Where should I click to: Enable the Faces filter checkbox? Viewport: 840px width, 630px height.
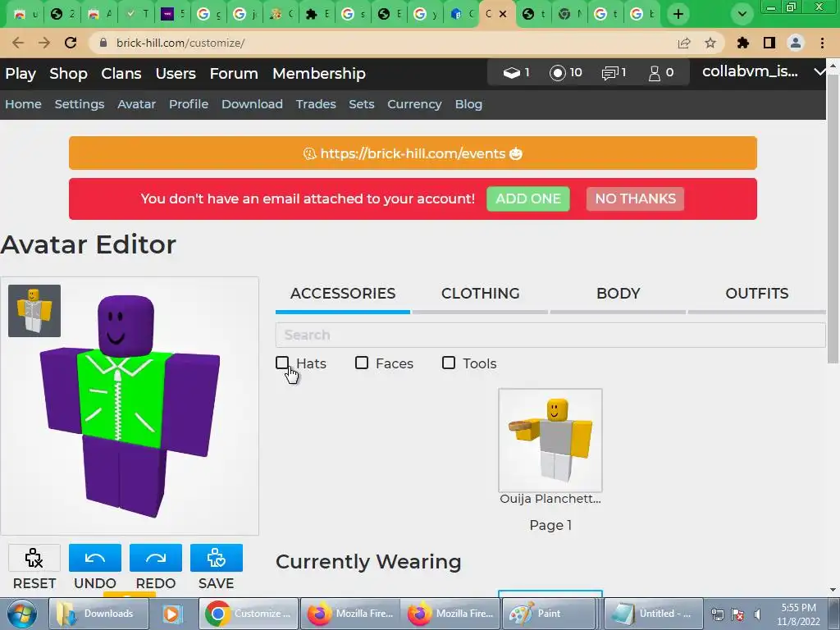point(362,363)
